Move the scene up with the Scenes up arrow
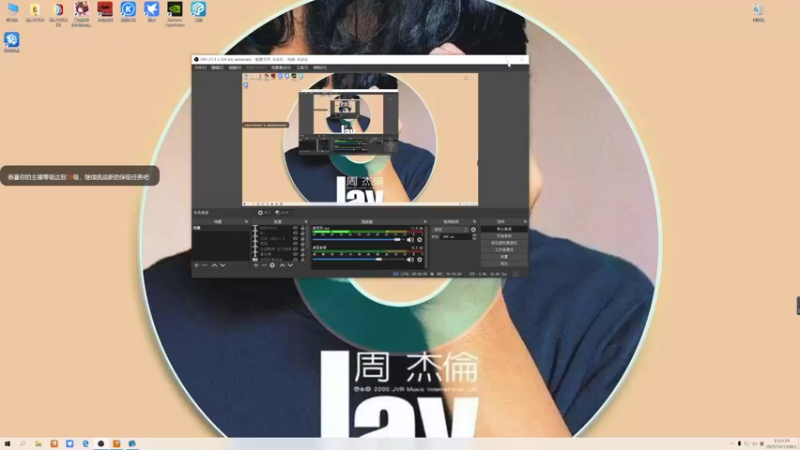 (214, 265)
